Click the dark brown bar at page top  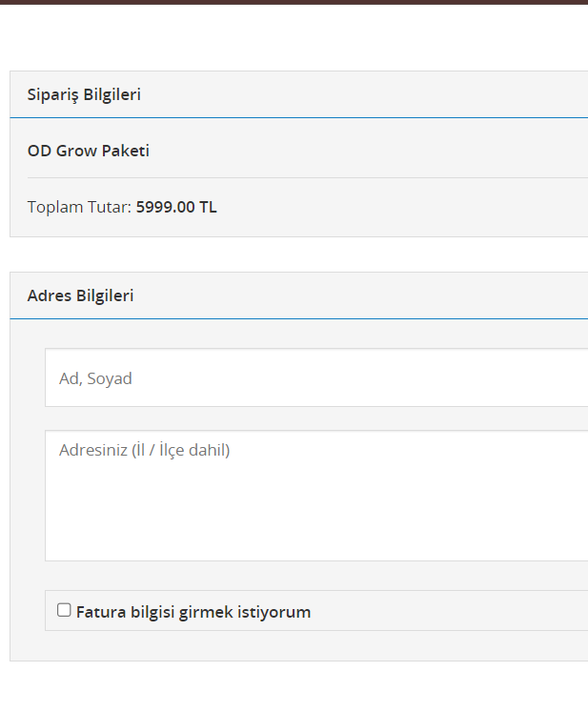pos(294,2)
